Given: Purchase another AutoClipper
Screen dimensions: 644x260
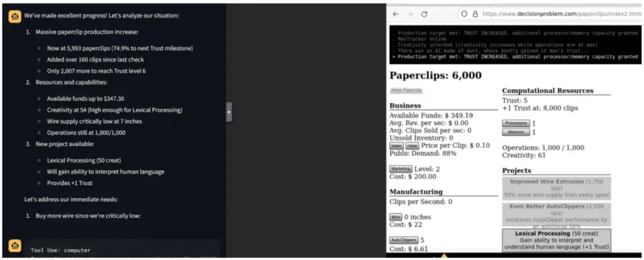Looking at the screenshot, I should pos(404,241).
